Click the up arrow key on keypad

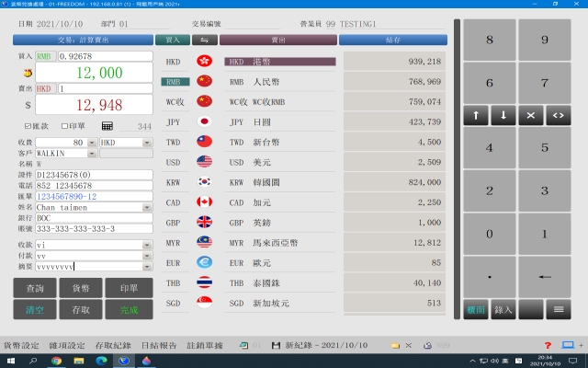(477, 116)
